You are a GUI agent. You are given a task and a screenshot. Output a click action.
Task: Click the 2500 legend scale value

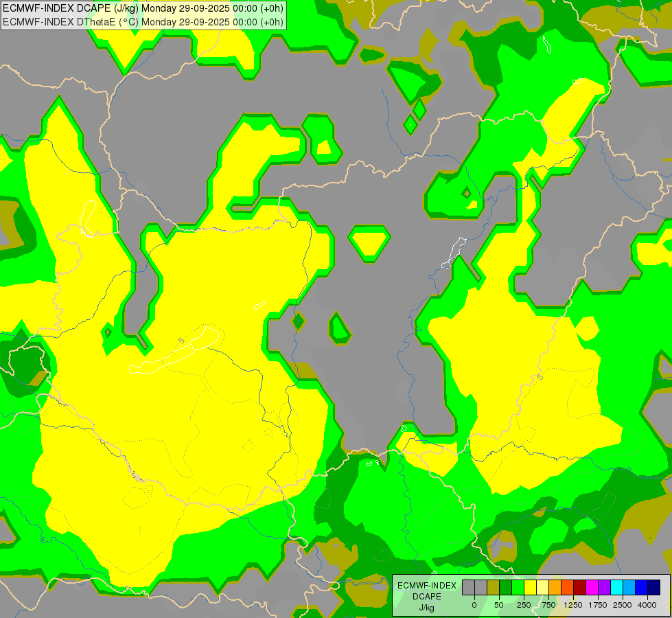(623, 605)
